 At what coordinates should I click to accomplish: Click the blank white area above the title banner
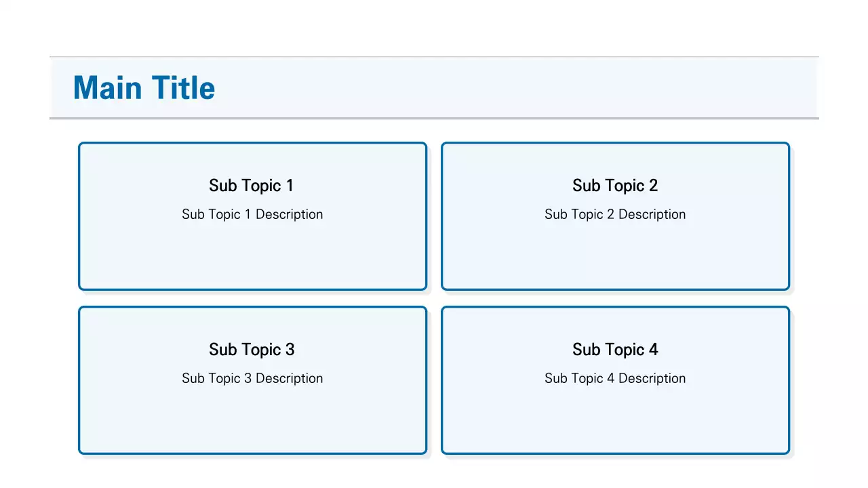coord(434,27)
